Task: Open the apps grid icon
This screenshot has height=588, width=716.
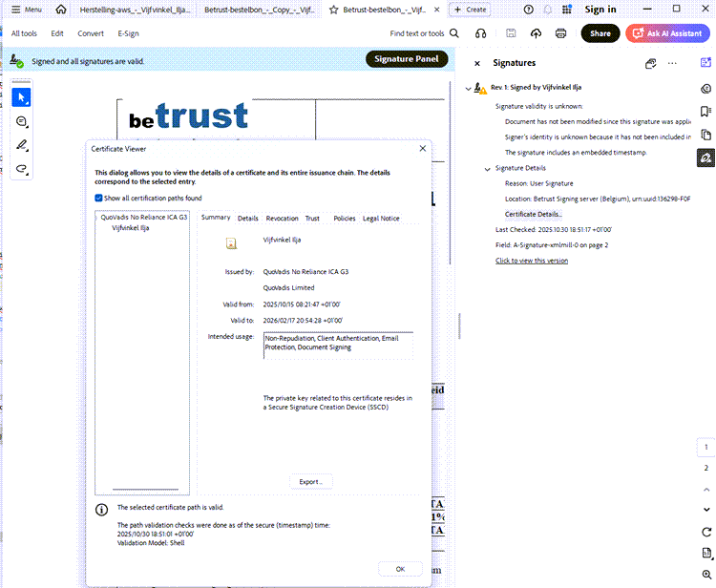Action: [x=567, y=10]
